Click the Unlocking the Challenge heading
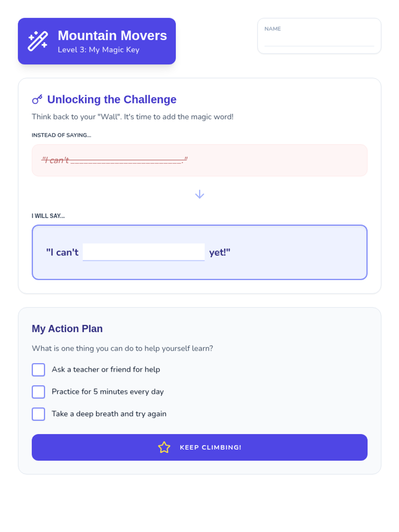 click(x=112, y=99)
